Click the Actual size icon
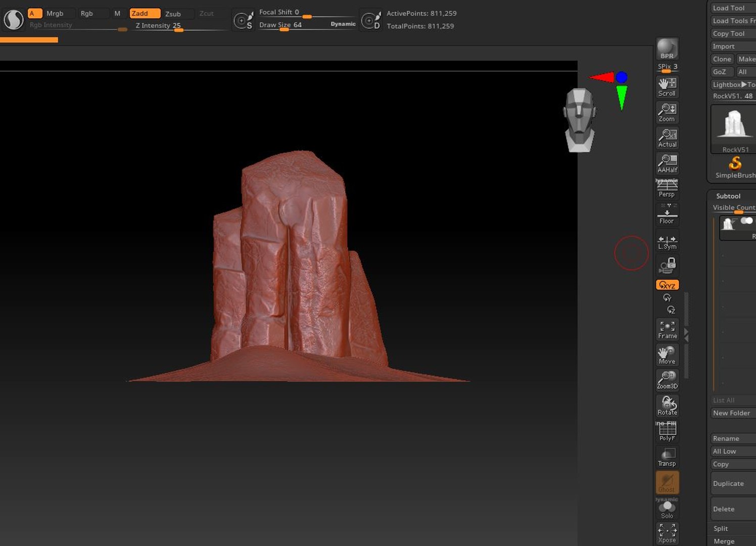 pos(667,138)
